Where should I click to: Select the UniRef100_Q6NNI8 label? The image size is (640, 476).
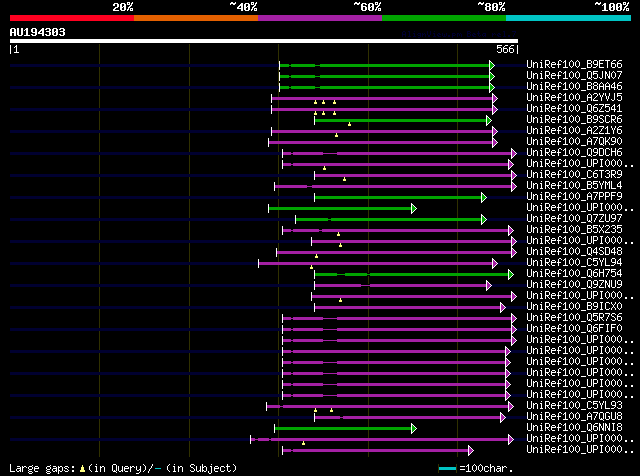[x=574, y=427]
